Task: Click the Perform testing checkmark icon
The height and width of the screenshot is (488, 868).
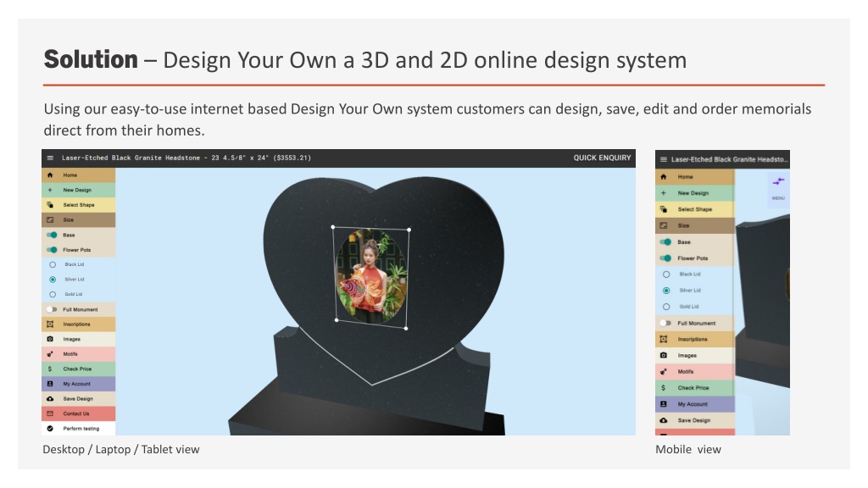Action: pos(50,429)
